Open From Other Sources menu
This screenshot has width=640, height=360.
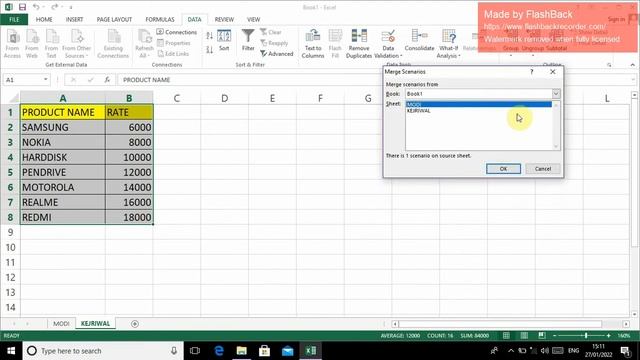tap(76, 44)
